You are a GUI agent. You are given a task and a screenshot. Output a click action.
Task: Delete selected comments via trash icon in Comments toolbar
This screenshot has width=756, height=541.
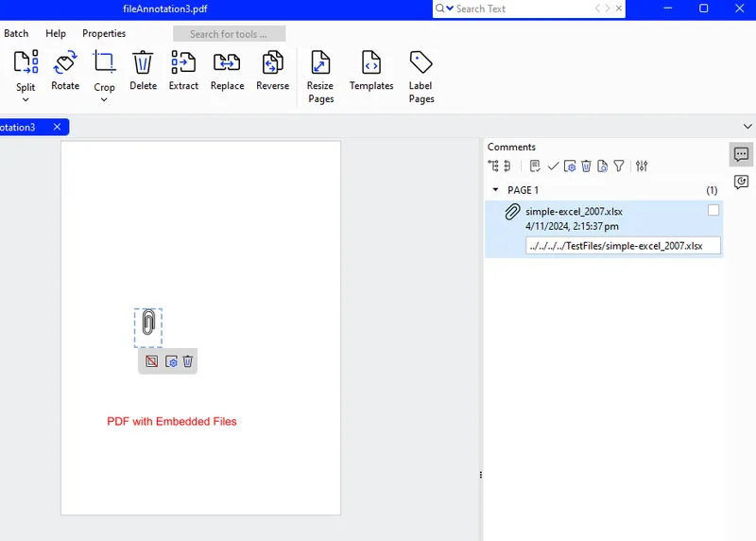[x=586, y=166]
